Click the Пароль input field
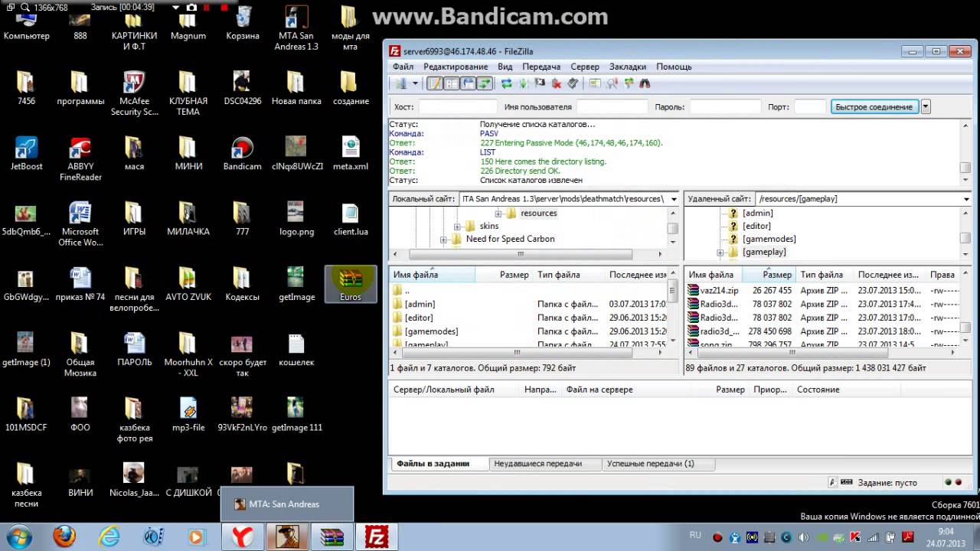The image size is (980, 551). click(724, 107)
